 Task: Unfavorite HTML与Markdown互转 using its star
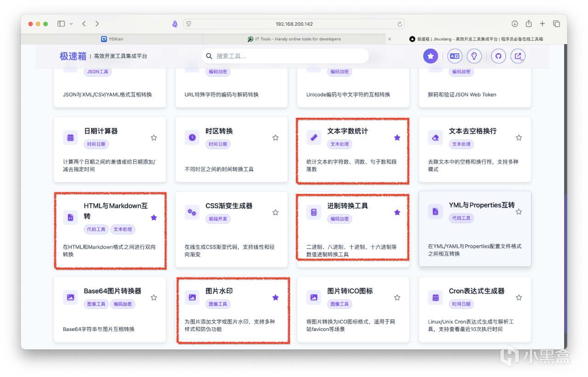(x=154, y=217)
